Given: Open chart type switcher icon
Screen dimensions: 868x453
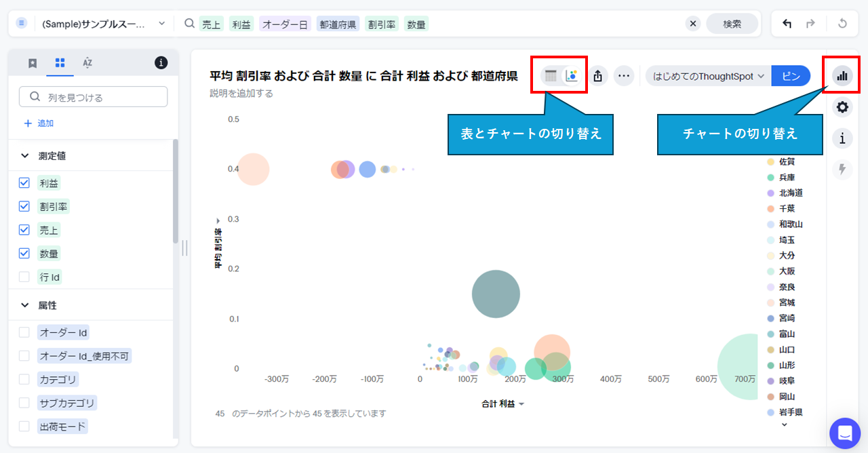Looking at the screenshot, I should (x=842, y=76).
